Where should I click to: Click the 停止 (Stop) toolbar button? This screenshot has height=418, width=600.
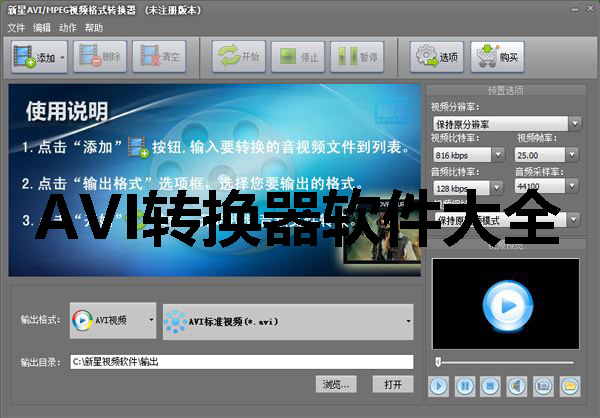tap(298, 57)
